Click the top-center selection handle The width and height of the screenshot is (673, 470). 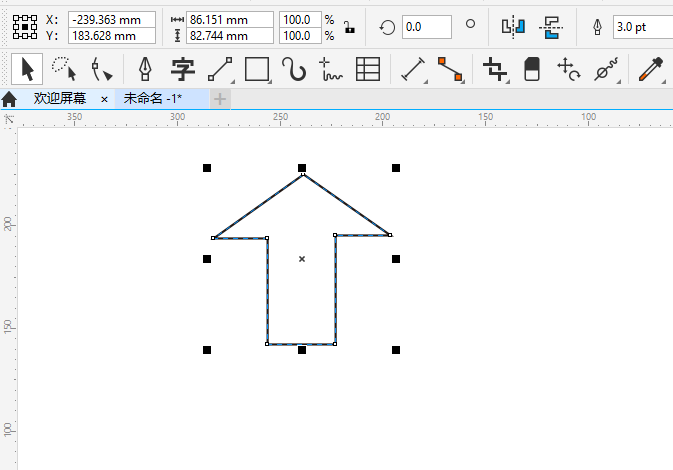point(302,168)
